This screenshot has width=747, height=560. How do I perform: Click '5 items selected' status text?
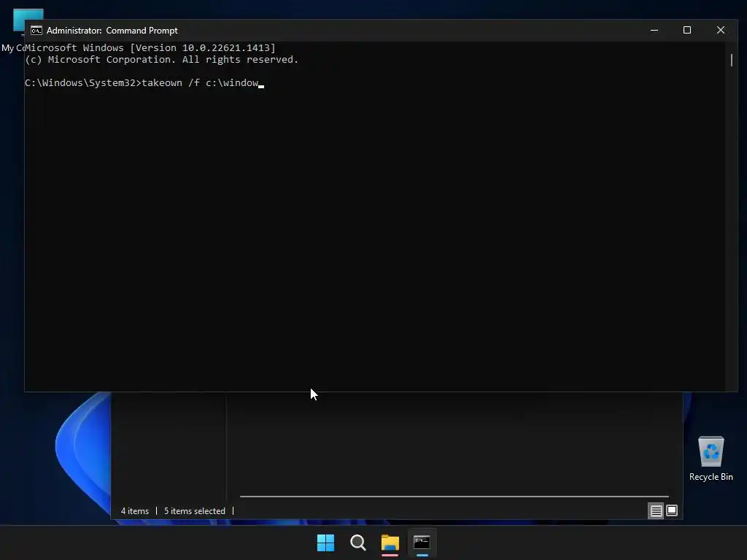pyautogui.click(x=194, y=511)
